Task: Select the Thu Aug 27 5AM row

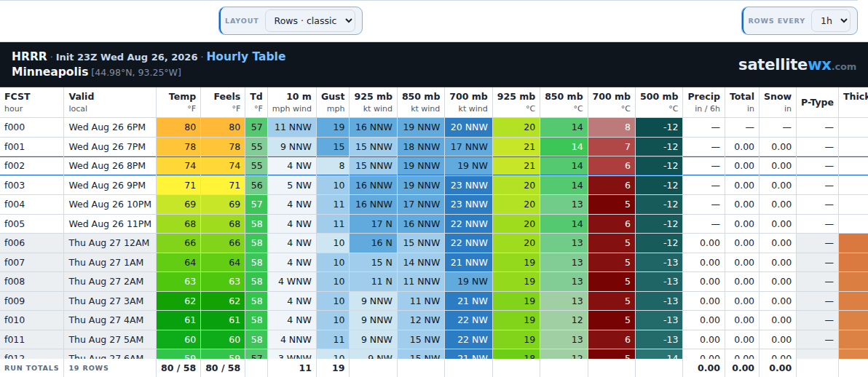Action: (434, 339)
